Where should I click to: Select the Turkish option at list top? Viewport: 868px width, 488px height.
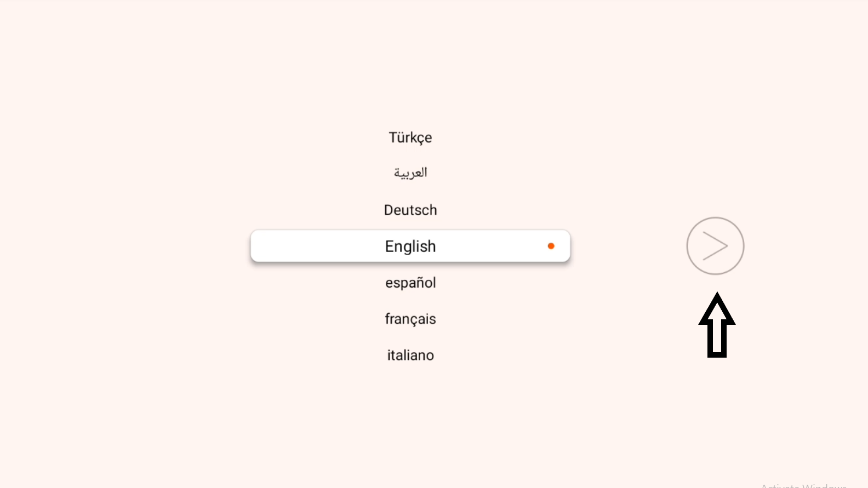pyautogui.click(x=410, y=137)
